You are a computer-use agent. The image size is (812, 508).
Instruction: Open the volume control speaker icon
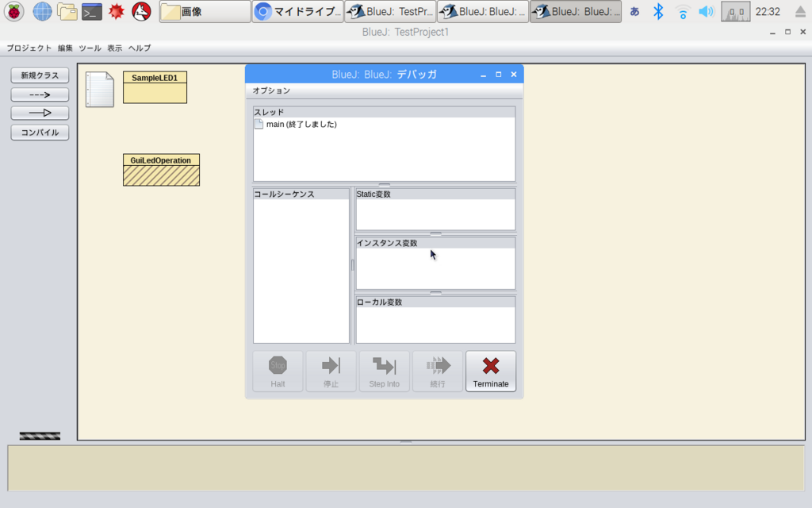[x=707, y=11]
